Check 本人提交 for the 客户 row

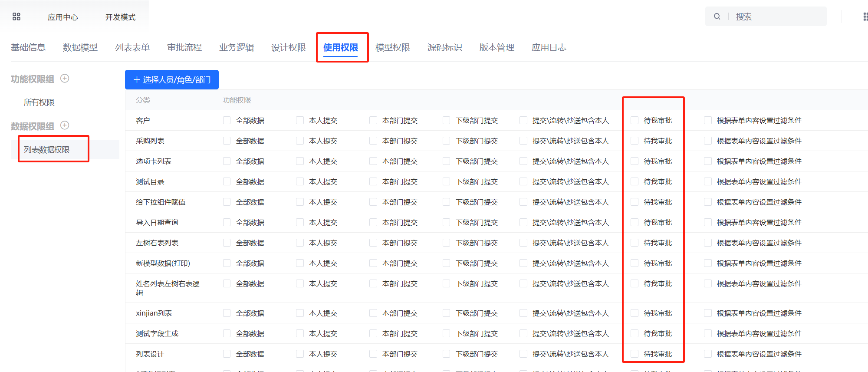(x=300, y=120)
